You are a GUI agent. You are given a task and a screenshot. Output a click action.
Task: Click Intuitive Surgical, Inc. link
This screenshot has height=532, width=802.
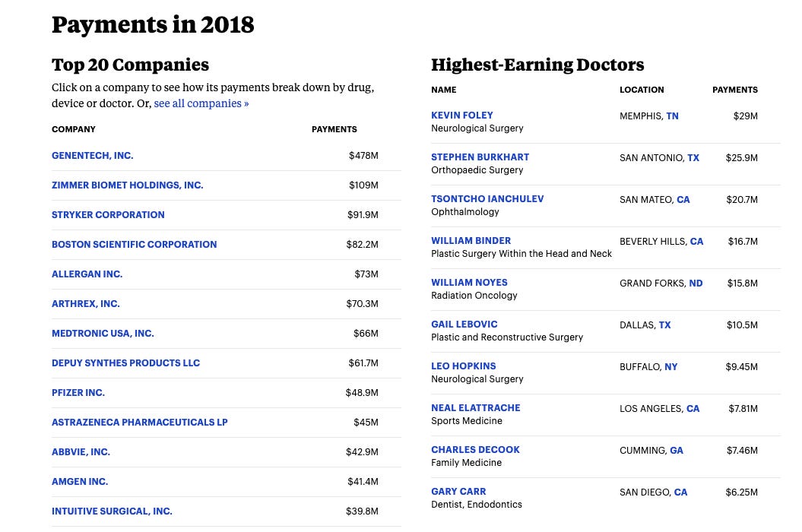tap(112, 511)
